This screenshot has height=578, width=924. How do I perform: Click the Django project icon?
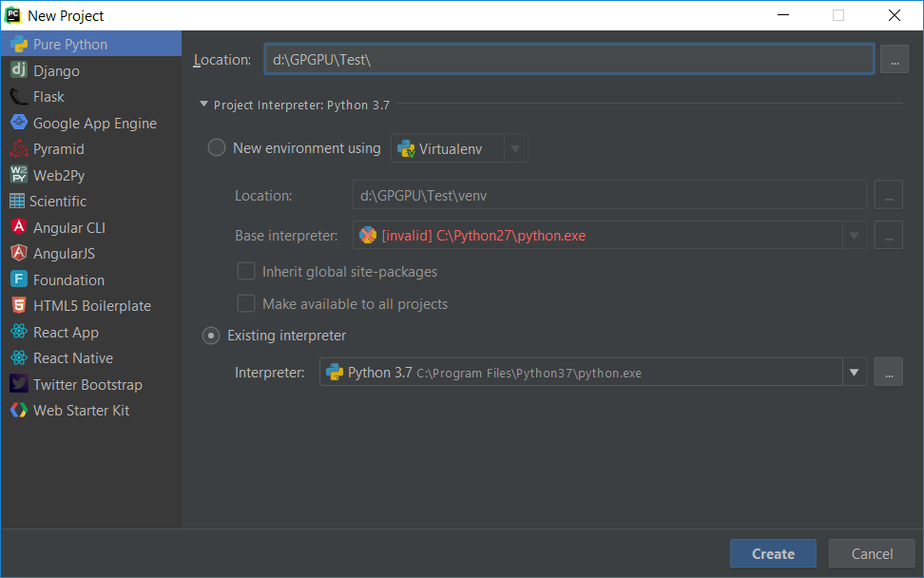click(19, 70)
